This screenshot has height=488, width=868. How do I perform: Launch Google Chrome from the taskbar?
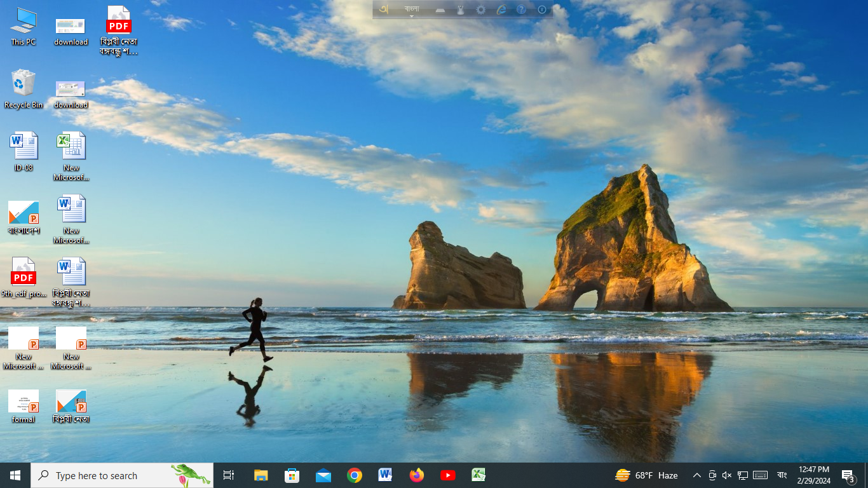pos(355,475)
